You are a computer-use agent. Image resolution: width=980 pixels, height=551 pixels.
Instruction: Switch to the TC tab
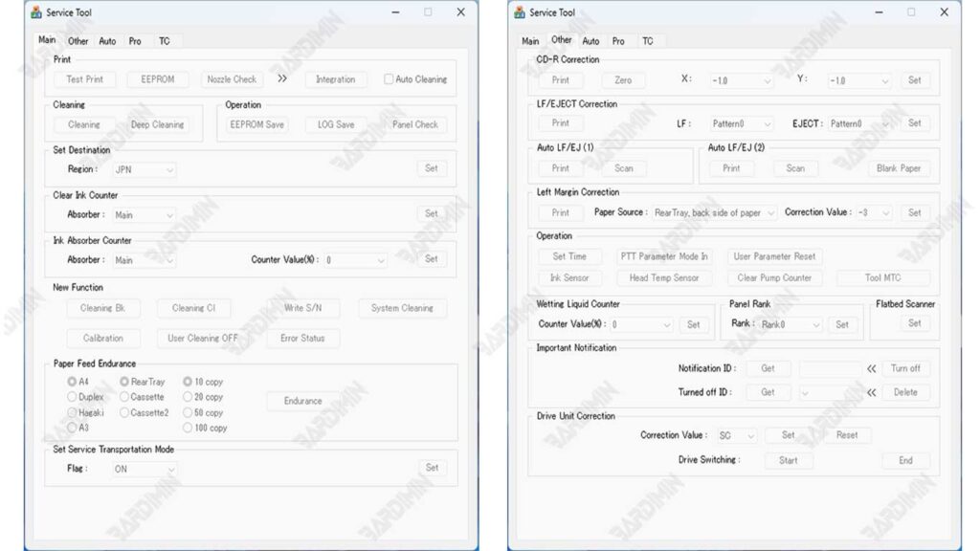tap(165, 41)
